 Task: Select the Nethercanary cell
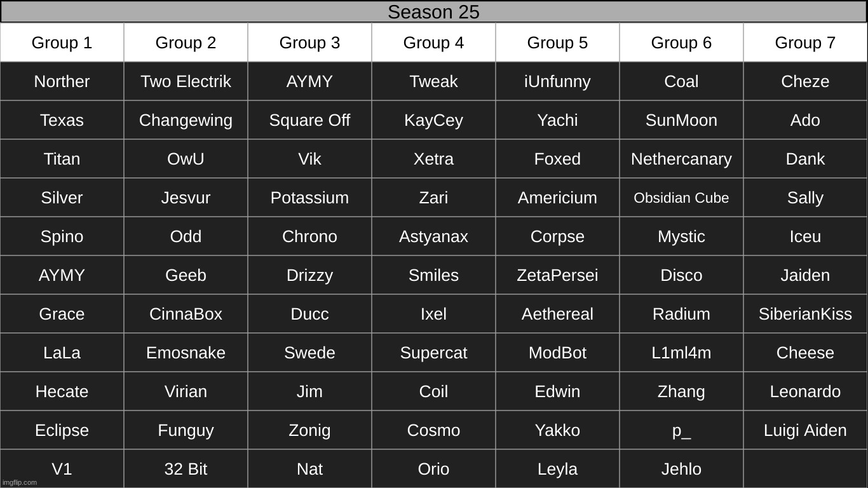pos(681,159)
